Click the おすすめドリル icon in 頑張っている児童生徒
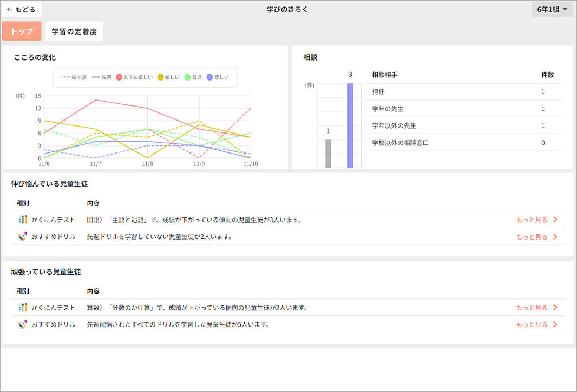577x392 pixels. click(x=22, y=323)
